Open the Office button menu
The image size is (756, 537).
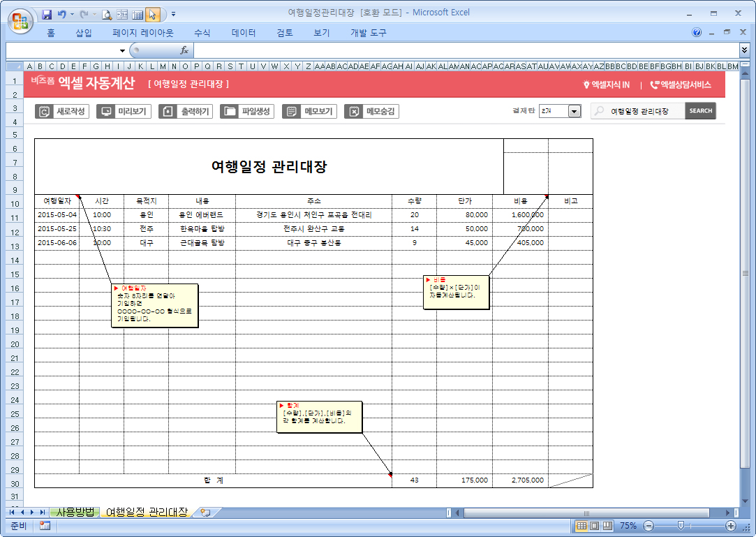(x=20, y=21)
